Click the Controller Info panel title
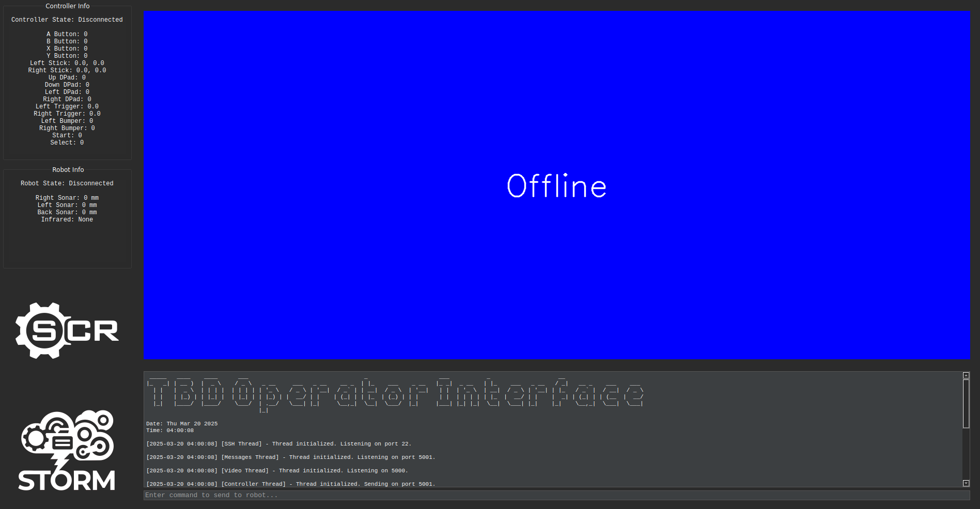 click(67, 6)
